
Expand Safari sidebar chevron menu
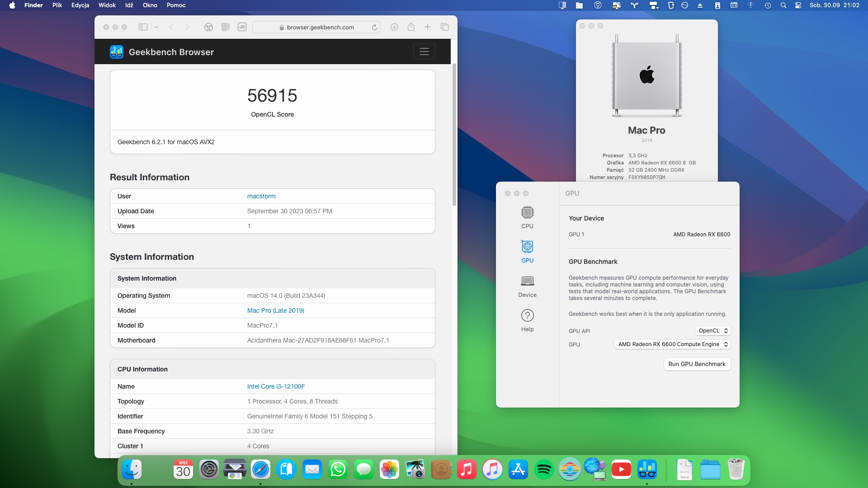tap(156, 27)
